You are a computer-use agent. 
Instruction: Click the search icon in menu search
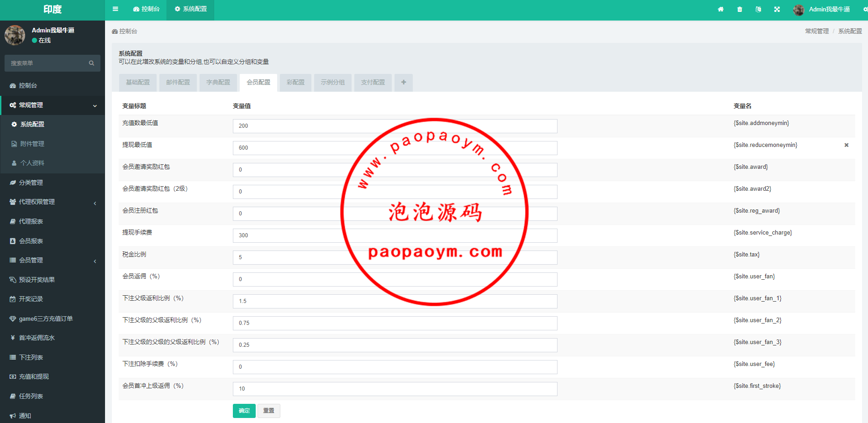tap(91, 63)
